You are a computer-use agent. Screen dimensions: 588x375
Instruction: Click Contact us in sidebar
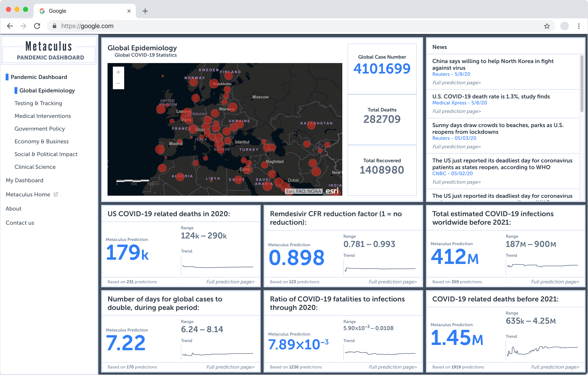[x=20, y=223]
